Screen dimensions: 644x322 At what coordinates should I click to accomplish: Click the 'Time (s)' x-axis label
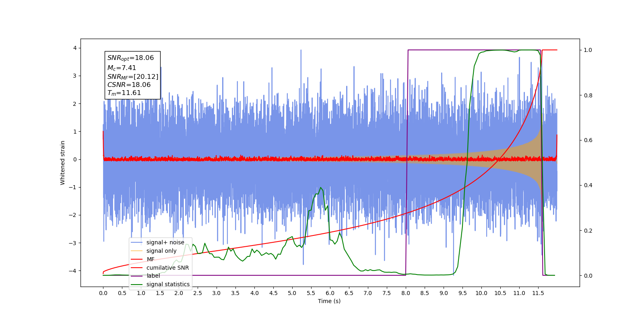point(329,301)
